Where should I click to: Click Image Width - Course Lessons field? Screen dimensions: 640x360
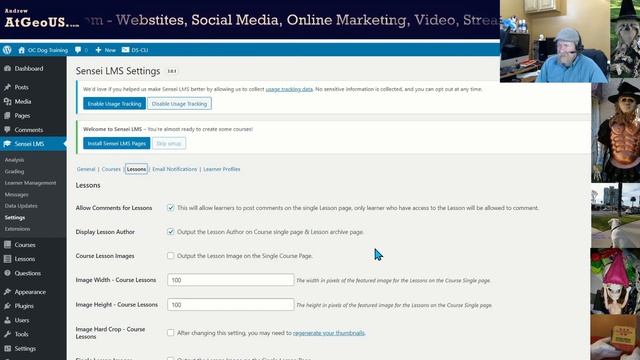pyautogui.click(x=231, y=280)
